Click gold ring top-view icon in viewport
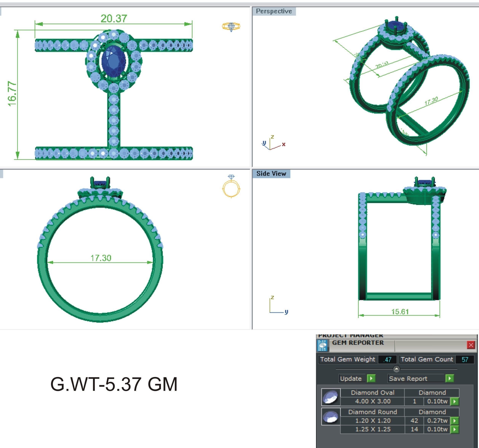479x448 pixels. click(231, 26)
